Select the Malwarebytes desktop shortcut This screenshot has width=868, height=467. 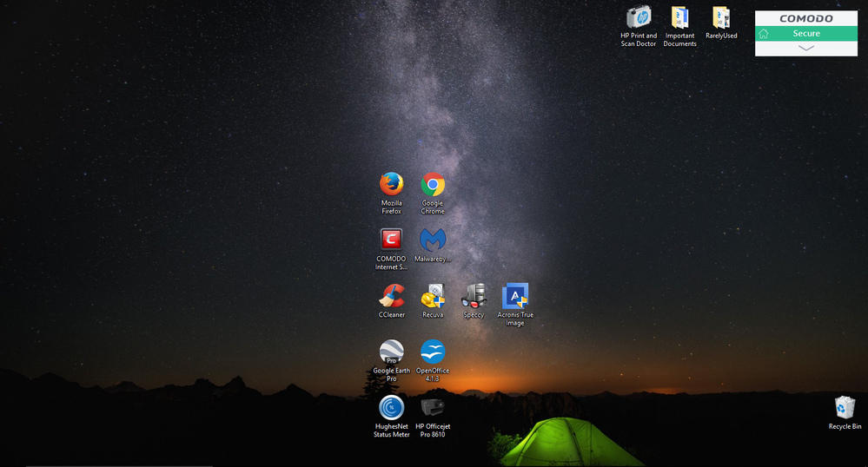(x=433, y=240)
